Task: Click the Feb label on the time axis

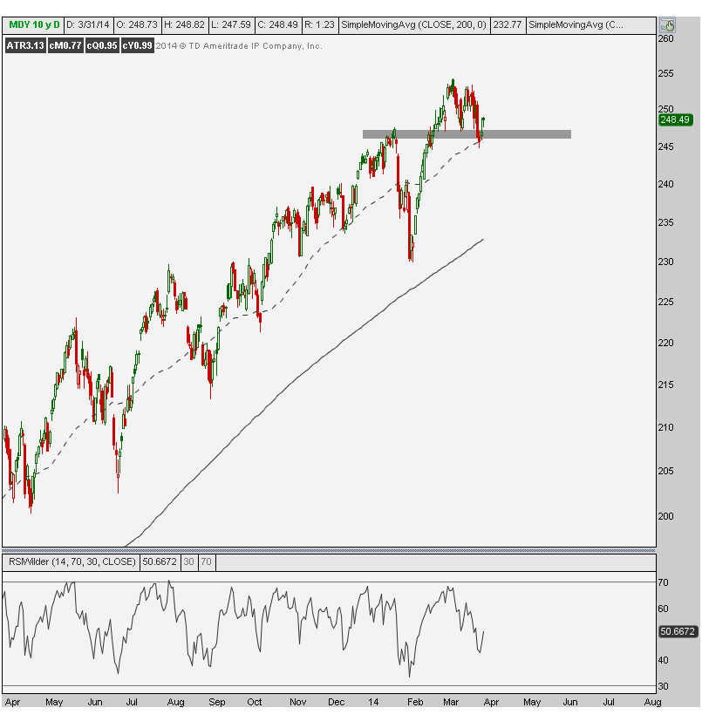Action: pyautogui.click(x=415, y=702)
